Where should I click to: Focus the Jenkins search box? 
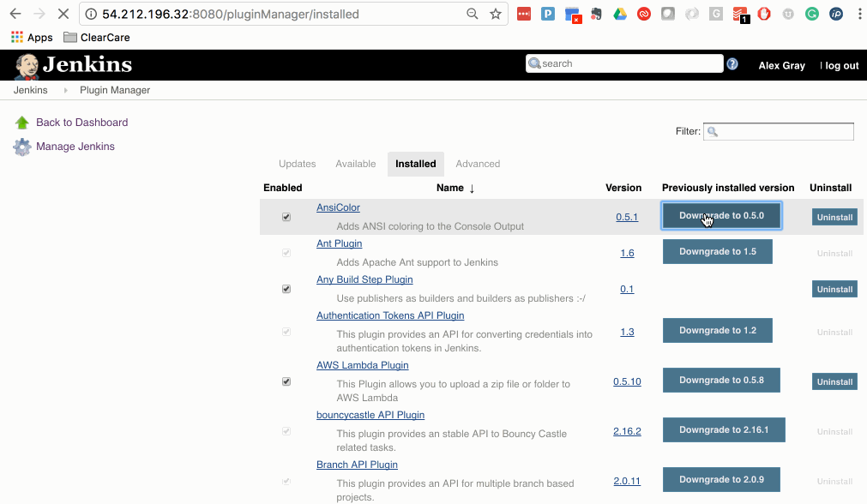(x=624, y=63)
